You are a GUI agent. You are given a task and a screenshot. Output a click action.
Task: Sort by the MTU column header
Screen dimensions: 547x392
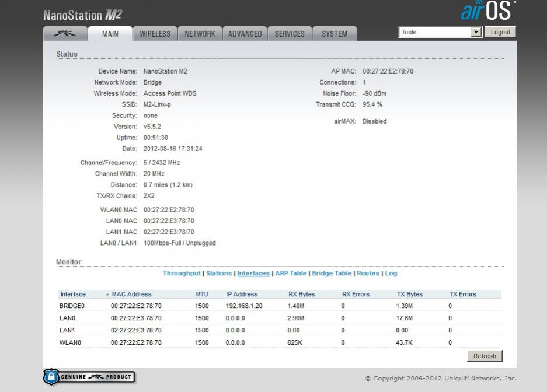pyautogui.click(x=201, y=294)
